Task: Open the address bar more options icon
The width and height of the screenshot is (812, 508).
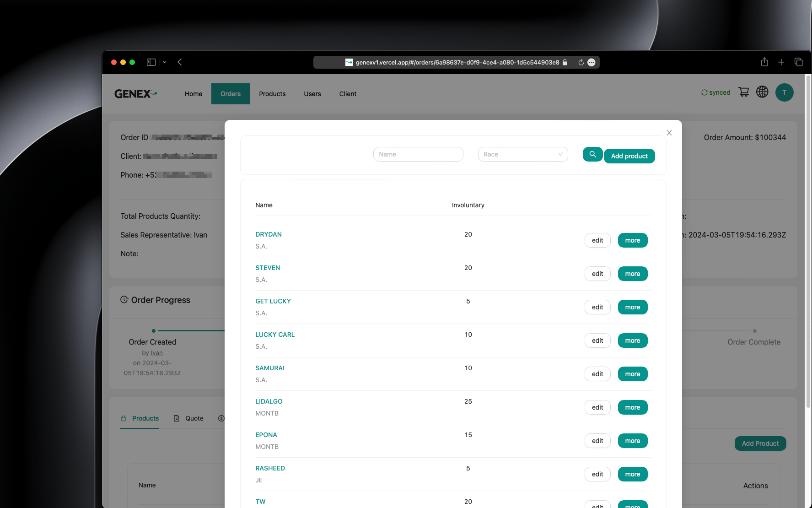Action: tap(592, 62)
